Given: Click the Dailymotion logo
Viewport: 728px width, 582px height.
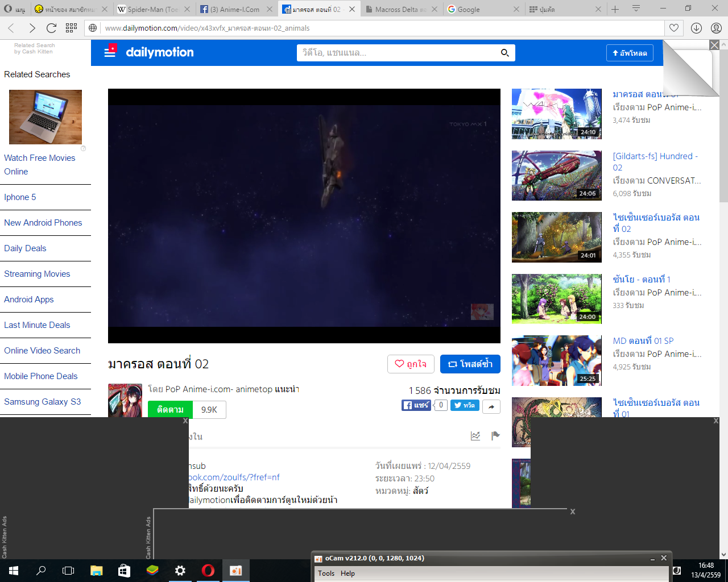Looking at the screenshot, I should pyautogui.click(x=160, y=52).
